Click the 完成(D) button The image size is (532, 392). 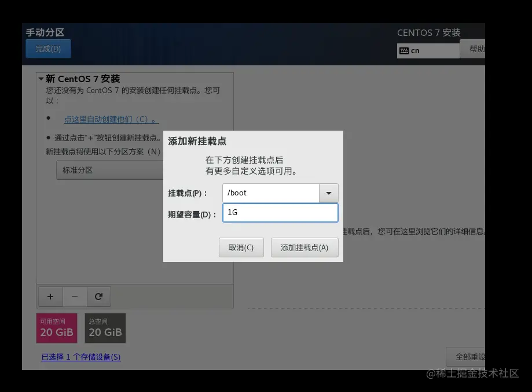[x=48, y=49]
